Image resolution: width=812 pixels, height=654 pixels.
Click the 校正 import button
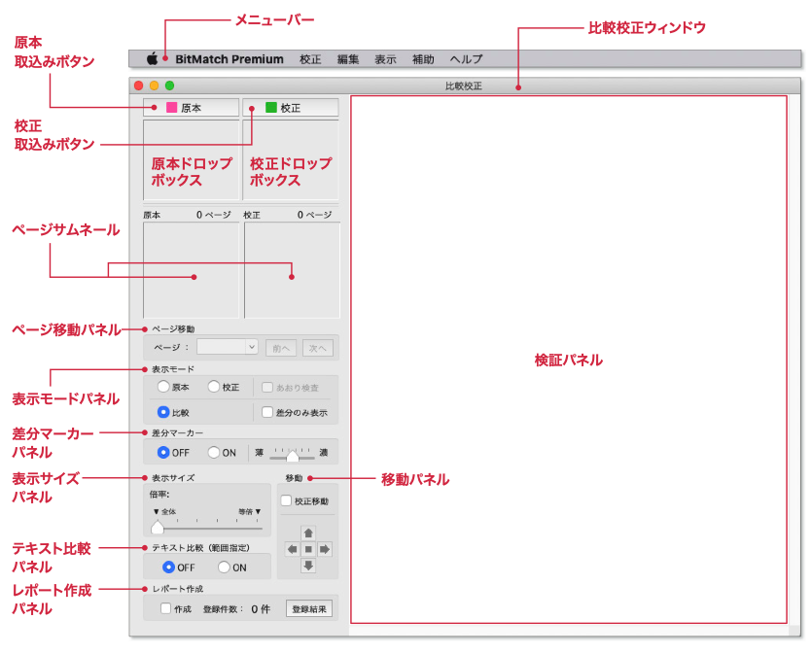pos(291,108)
